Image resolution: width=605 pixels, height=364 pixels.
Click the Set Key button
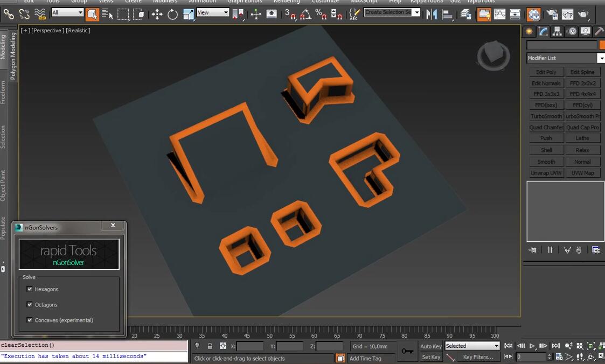pyautogui.click(x=430, y=357)
